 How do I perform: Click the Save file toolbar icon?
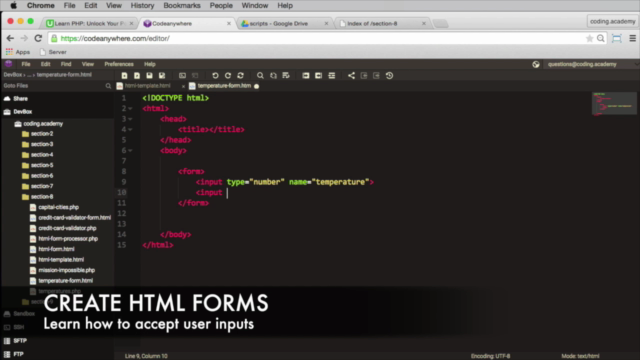(149, 76)
